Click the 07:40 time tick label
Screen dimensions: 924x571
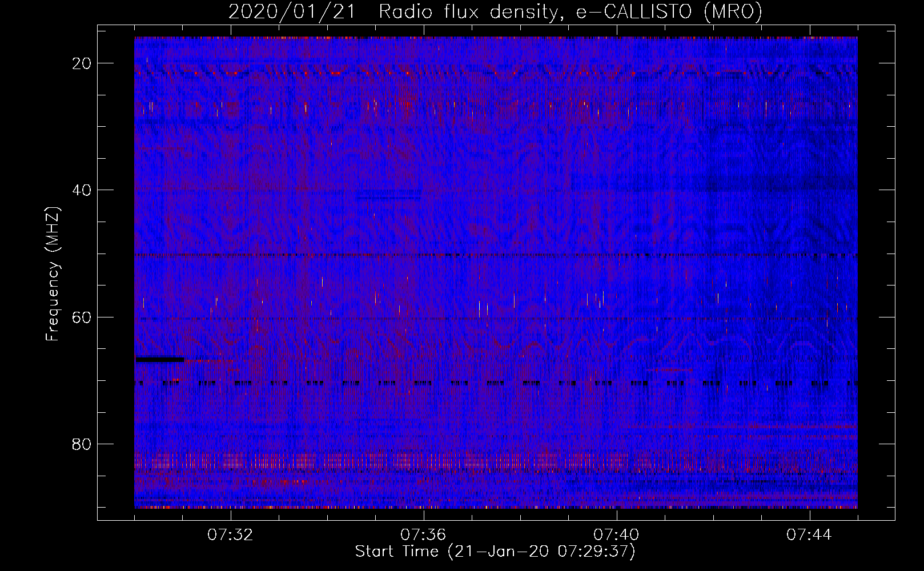(x=616, y=535)
